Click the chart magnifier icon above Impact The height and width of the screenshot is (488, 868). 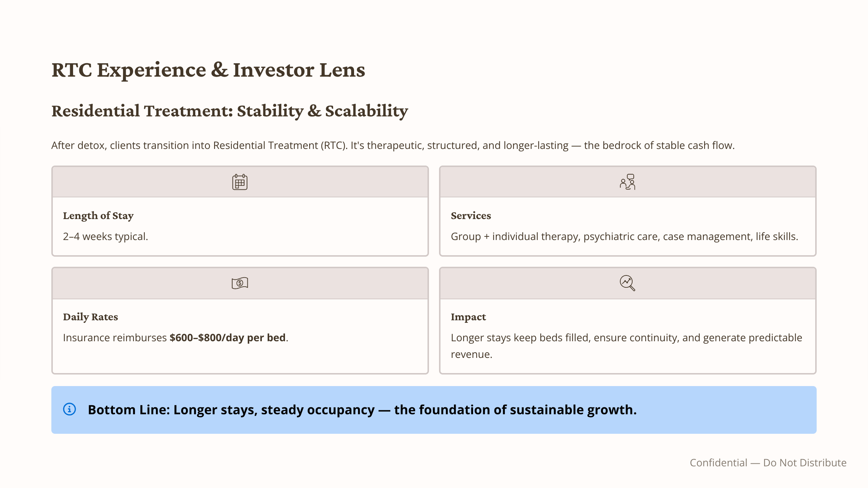(x=627, y=283)
